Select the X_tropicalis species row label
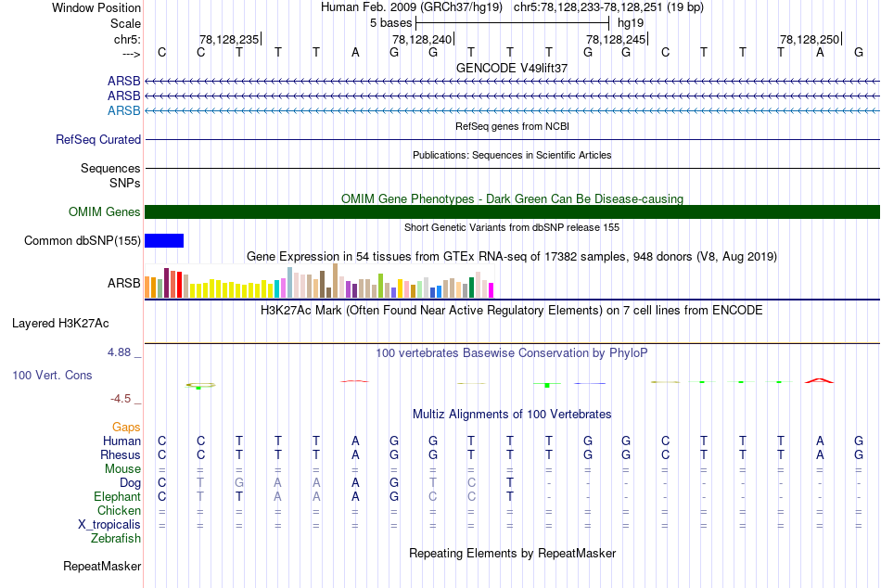881x588 pixels. (109, 525)
